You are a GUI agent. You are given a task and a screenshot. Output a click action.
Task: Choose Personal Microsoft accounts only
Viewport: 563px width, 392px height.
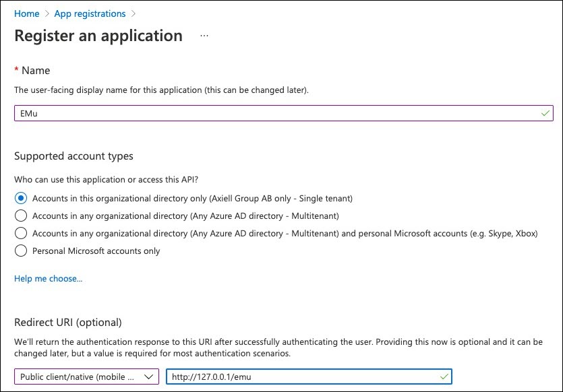21,251
